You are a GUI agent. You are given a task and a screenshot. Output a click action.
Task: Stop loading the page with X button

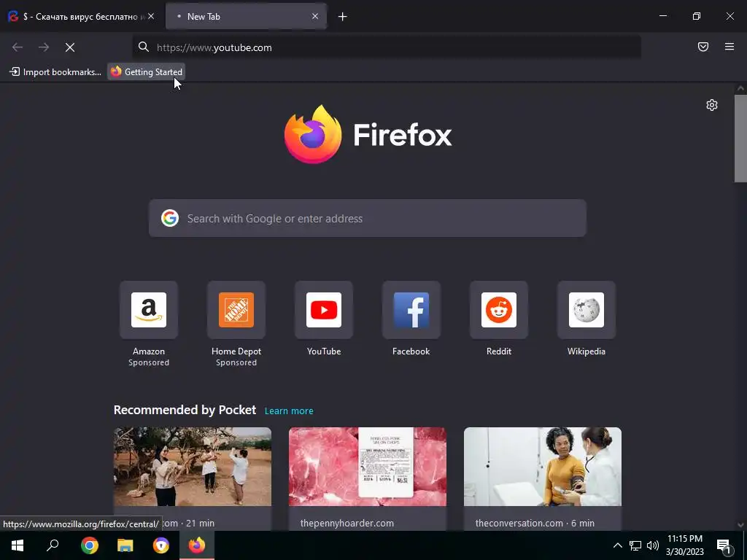pyautogui.click(x=70, y=47)
